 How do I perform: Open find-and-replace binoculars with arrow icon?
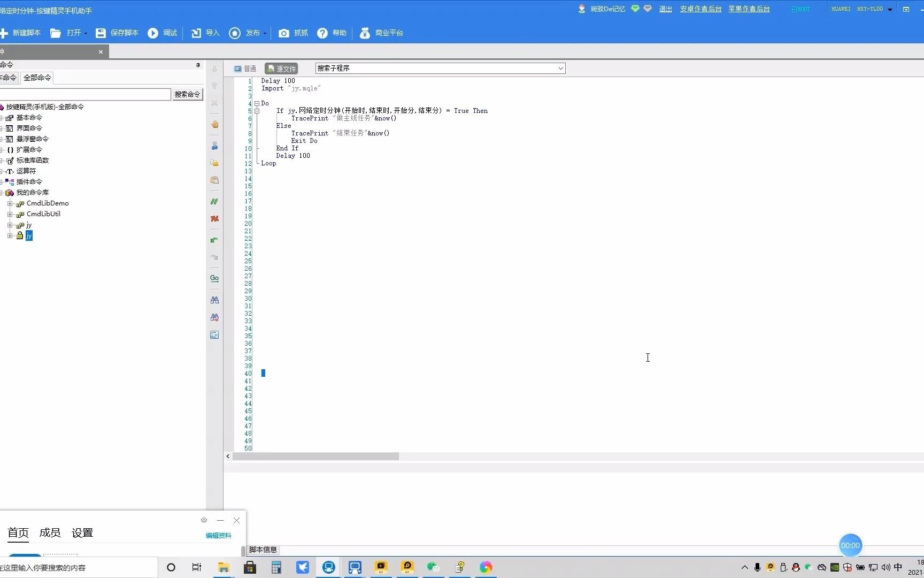(214, 317)
